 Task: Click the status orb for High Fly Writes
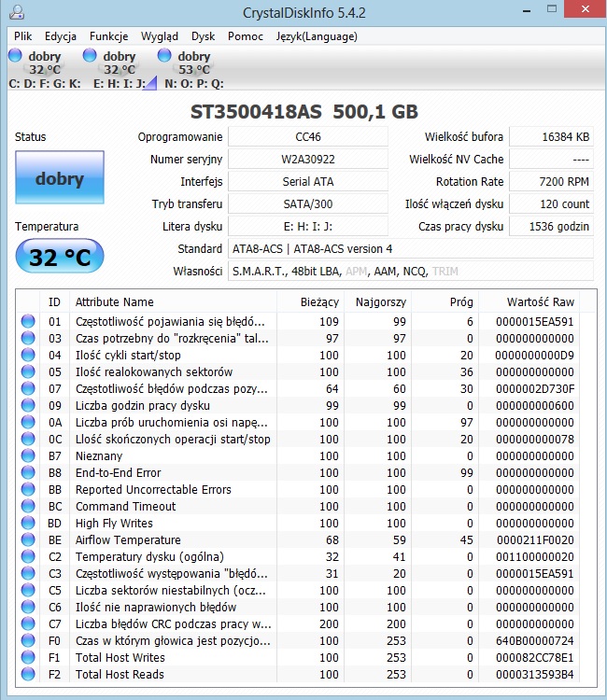28,523
